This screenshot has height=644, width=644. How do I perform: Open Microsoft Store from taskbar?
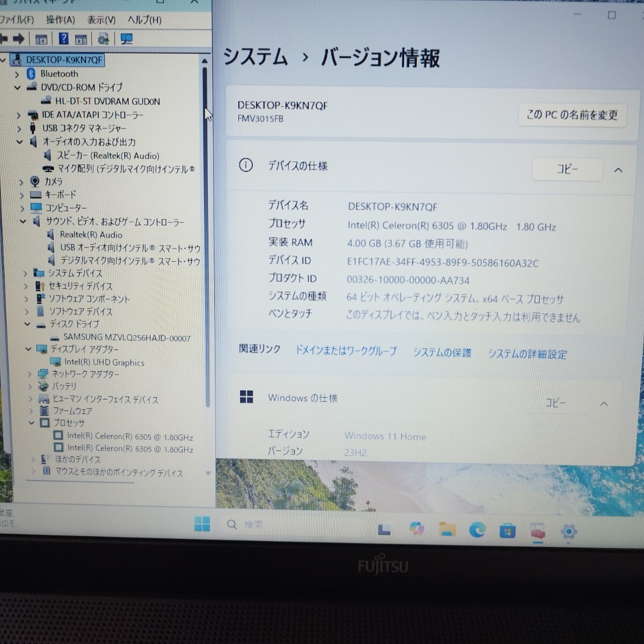[507, 531]
